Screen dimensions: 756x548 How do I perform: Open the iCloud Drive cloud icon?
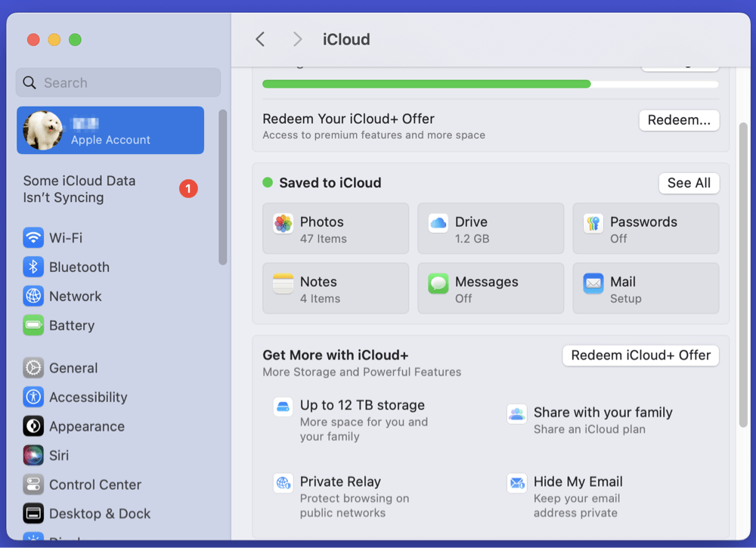[438, 223]
